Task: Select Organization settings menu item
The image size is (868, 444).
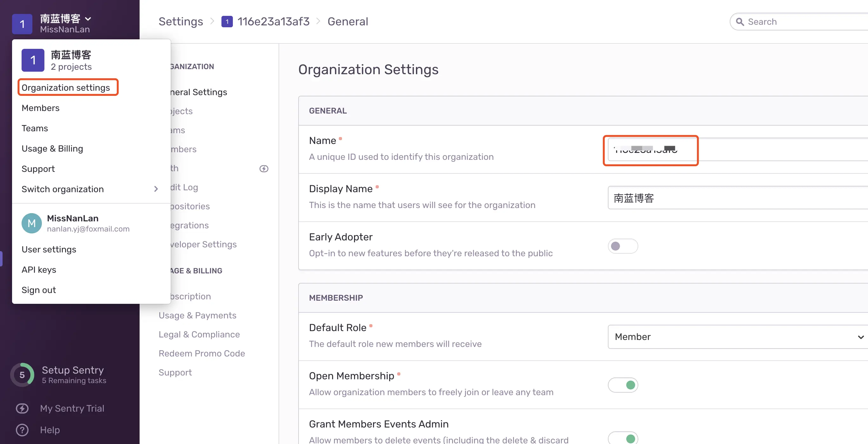Action: (x=66, y=88)
